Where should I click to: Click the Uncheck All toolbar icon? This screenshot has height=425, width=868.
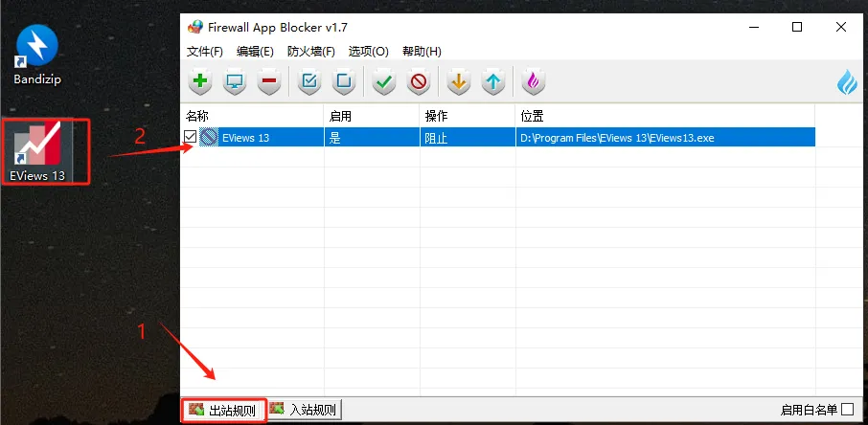344,82
